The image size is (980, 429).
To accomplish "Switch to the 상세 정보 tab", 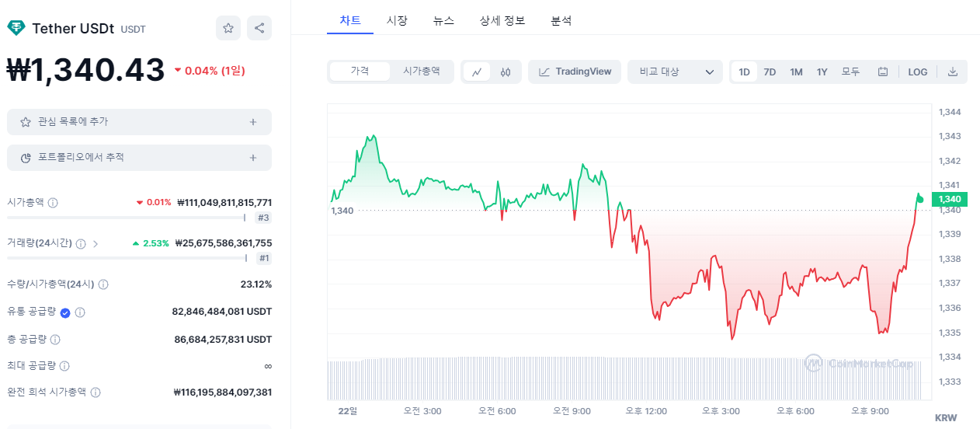I will coord(502,21).
